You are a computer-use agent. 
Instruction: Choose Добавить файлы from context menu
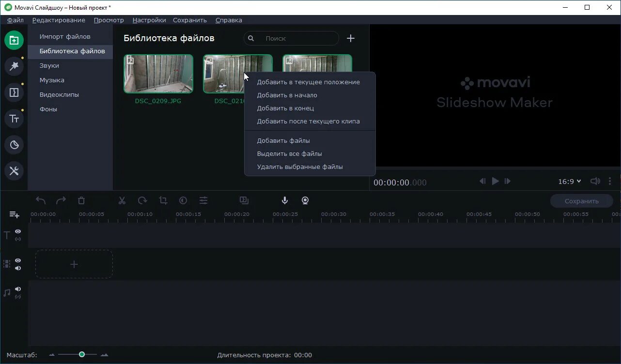tap(310, 140)
